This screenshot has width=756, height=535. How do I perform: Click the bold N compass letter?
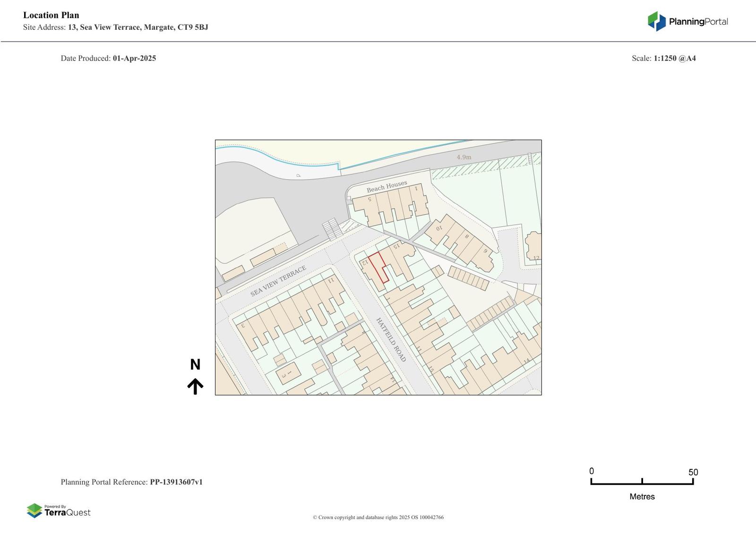click(x=195, y=364)
